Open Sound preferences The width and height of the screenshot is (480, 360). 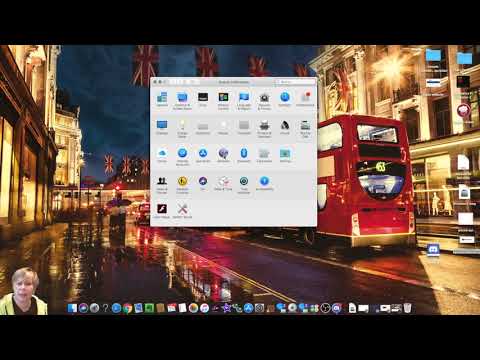click(285, 125)
